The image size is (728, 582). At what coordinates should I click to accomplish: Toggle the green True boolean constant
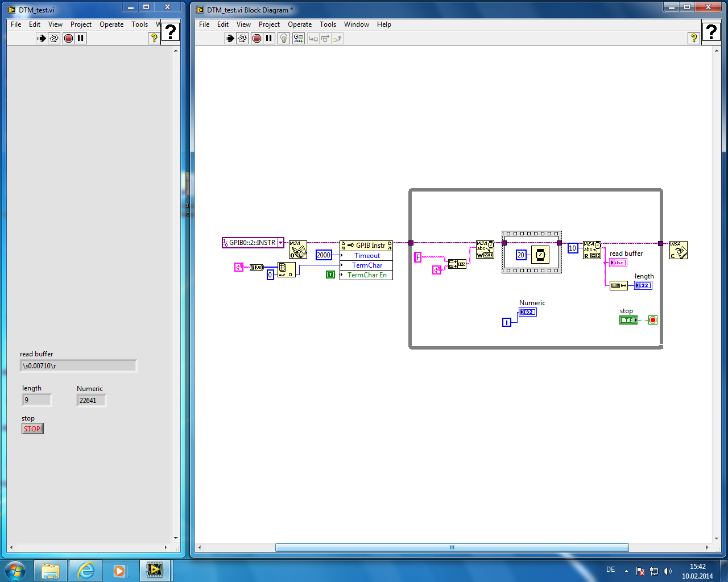point(330,275)
